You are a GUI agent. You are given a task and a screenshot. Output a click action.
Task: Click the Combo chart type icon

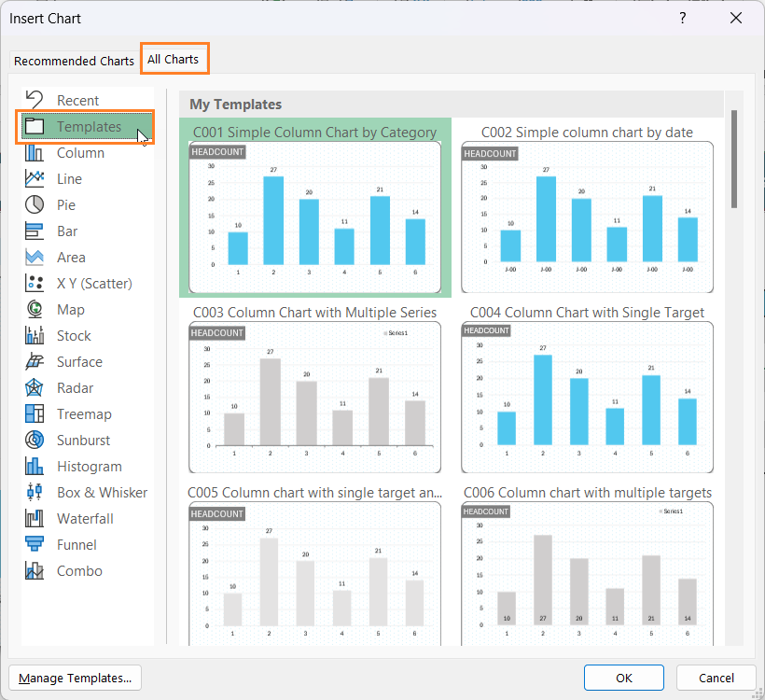point(35,570)
